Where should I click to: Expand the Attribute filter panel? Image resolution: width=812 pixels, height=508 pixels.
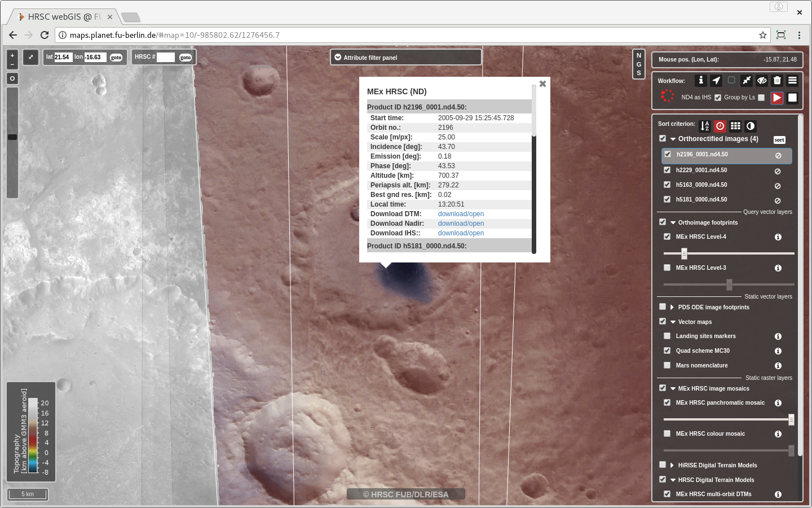click(x=406, y=57)
